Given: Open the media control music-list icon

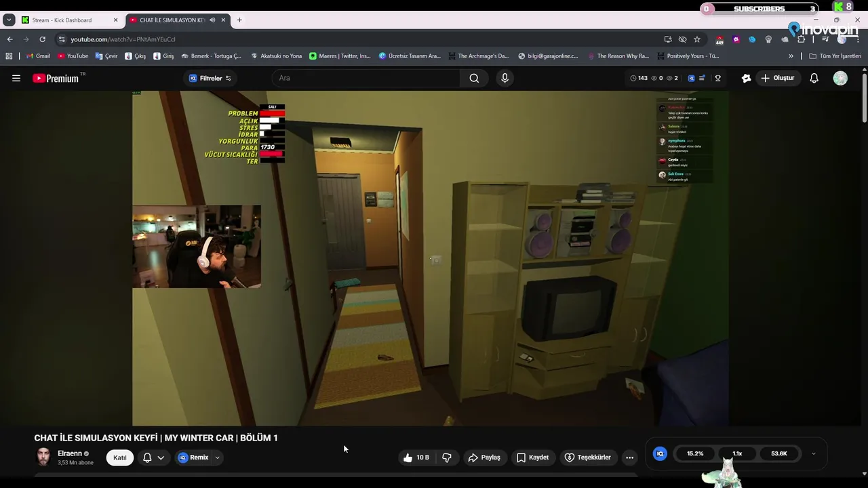Looking at the screenshot, I should point(825,39).
